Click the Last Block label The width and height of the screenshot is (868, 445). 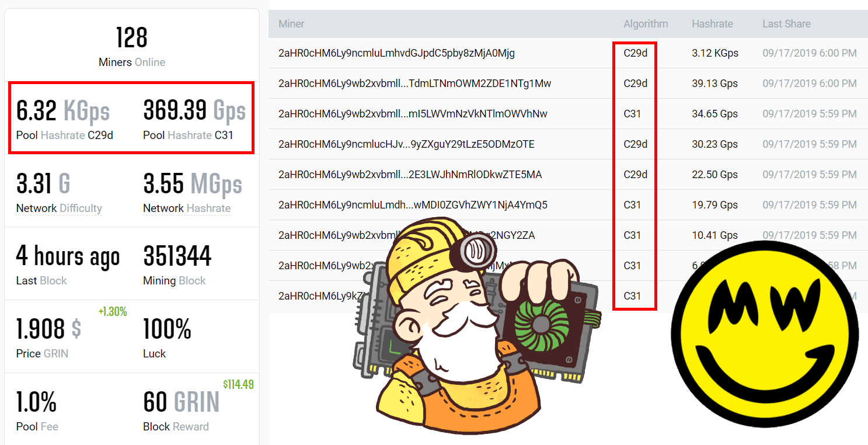coord(41,281)
